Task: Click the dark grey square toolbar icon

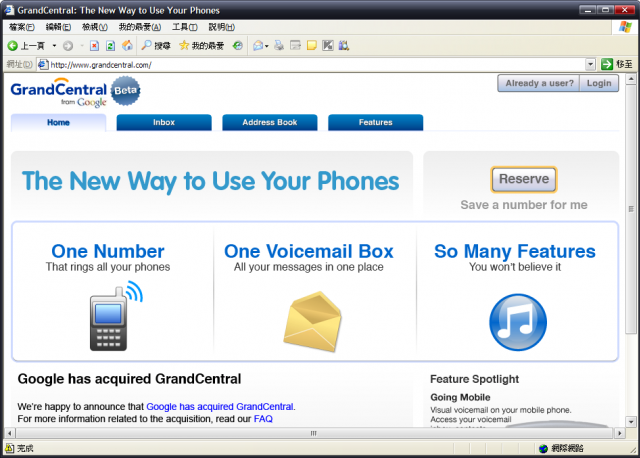Action: pyautogui.click(x=328, y=45)
